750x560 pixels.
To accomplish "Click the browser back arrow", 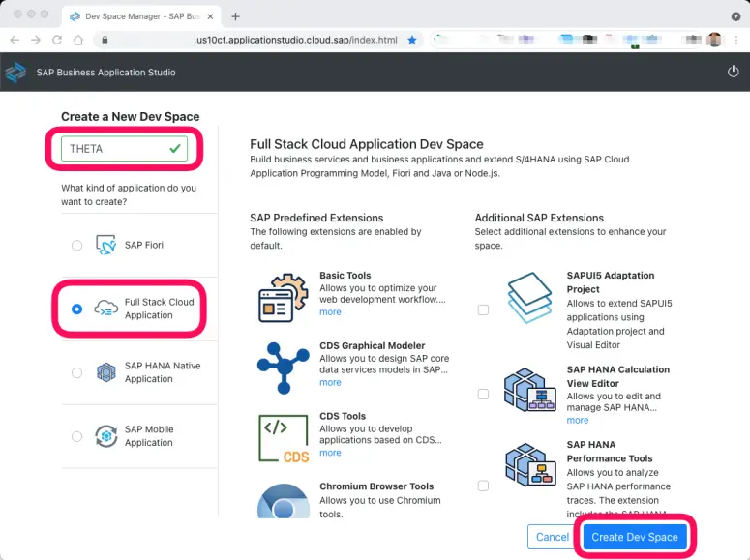I will pos(15,40).
